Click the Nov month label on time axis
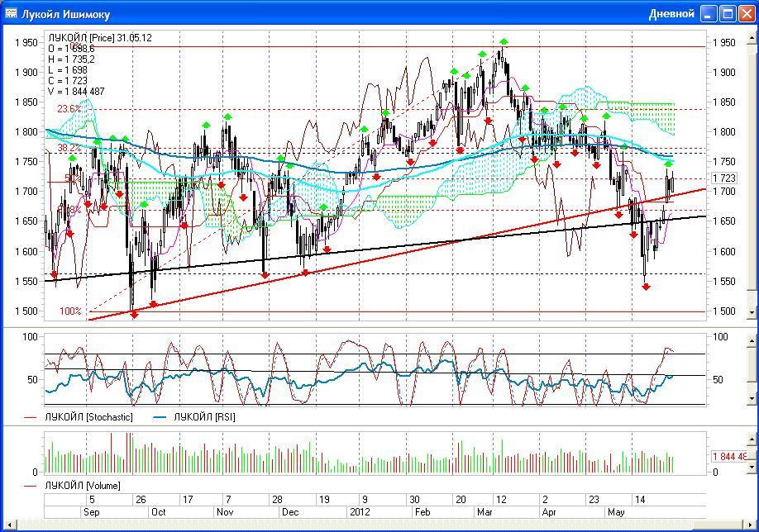Screen dimensions: 759x532 (225, 511)
